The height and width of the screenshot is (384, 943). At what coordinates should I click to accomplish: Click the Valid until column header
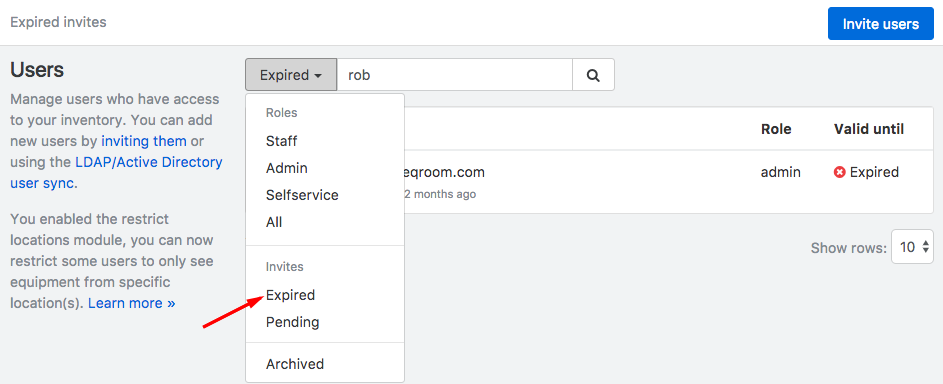868,129
